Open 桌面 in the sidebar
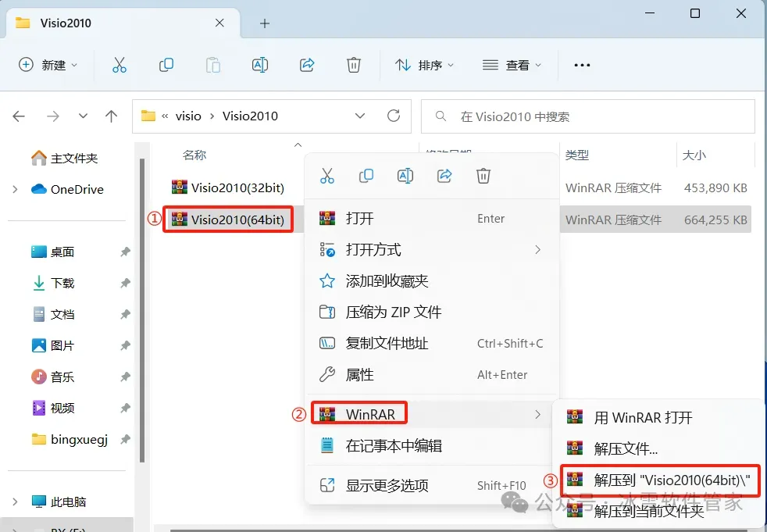767x532 pixels. (62, 252)
